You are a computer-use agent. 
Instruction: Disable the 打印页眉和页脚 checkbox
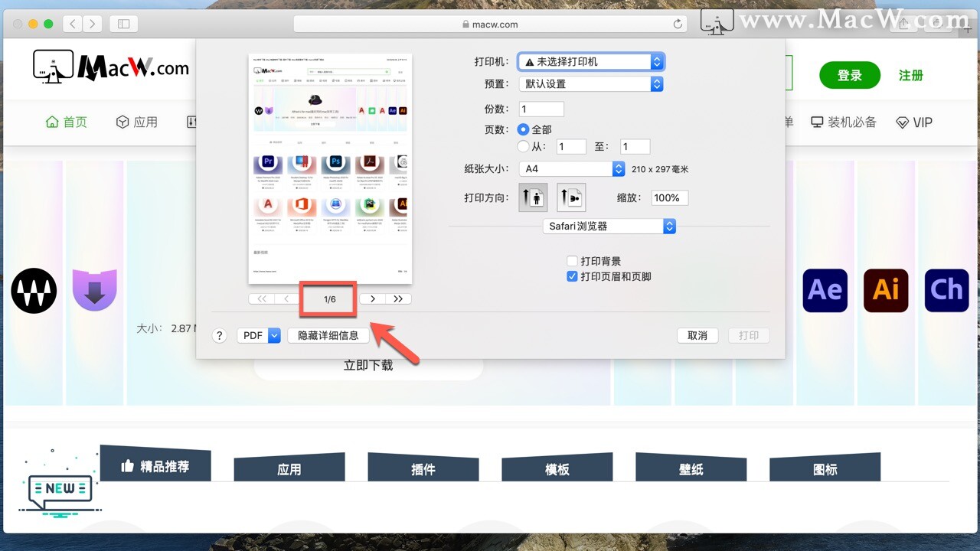tap(572, 276)
